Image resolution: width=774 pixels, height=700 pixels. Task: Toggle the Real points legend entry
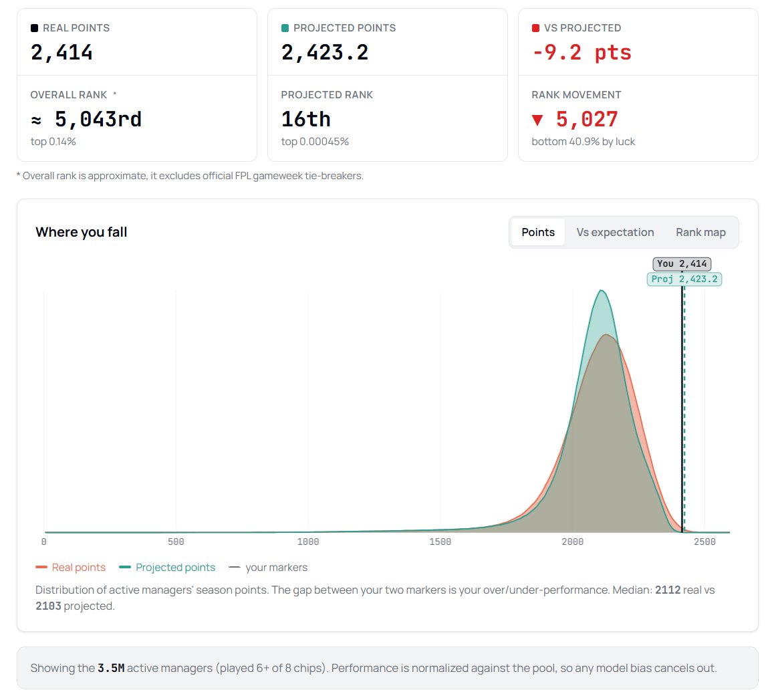coord(71,567)
